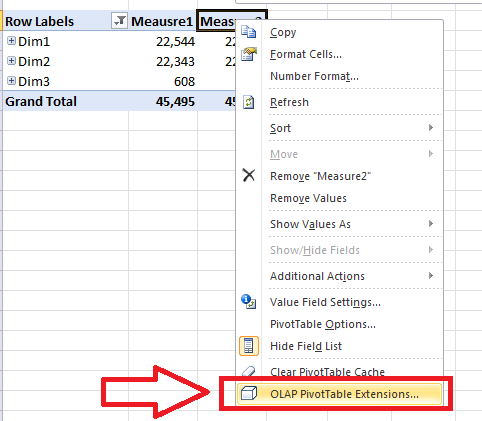This screenshot has height=421, width=482.
Task: Click the Value Field Settings info icon
Action: (249, 302)
